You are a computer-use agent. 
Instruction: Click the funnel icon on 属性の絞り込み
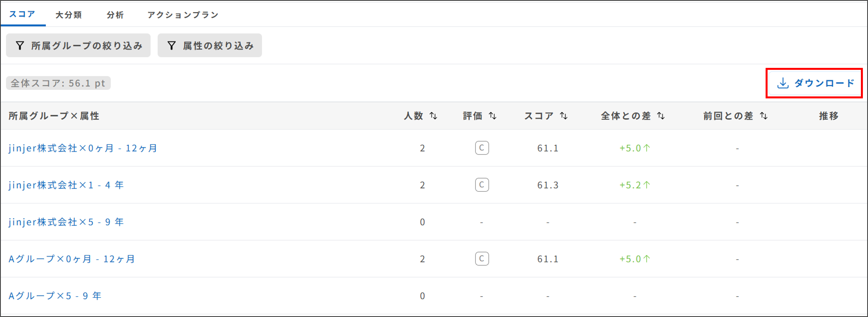[x=172, y=45]
